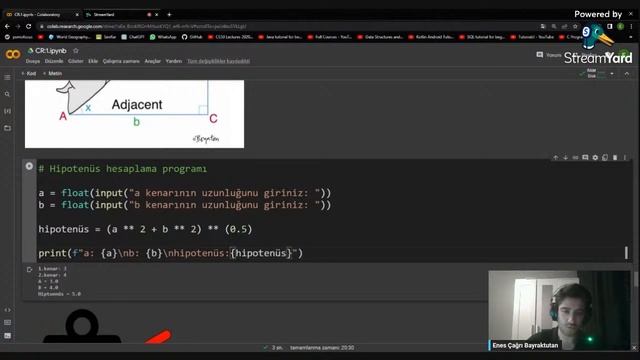Open the variables panel in sidebar

tap(7, 111)
